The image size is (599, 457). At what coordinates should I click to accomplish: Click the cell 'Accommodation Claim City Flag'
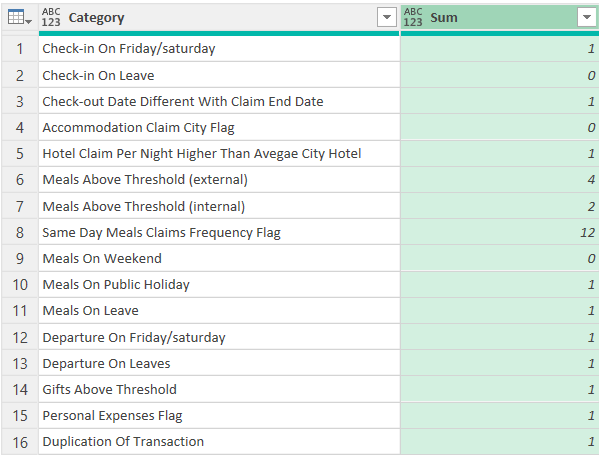click(219, 127)
